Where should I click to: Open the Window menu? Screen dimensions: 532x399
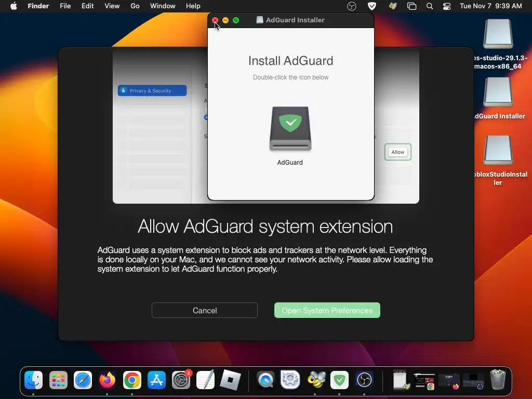coord(163,6)
